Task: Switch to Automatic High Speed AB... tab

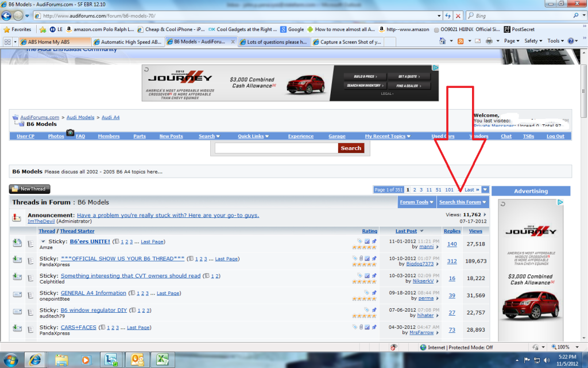Action: click(127, 41)
